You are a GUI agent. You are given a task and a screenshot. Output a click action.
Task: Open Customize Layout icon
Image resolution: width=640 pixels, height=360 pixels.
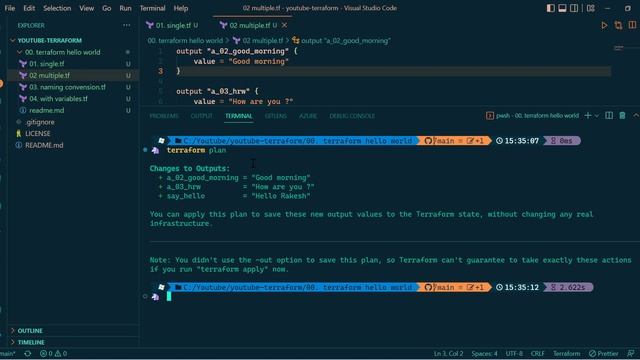coord(591,8)
